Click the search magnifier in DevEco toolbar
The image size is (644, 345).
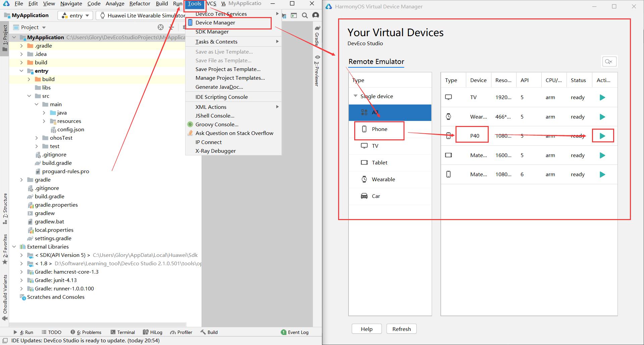(305, 15)
